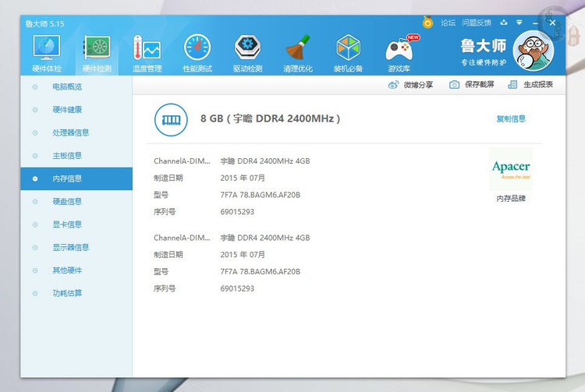Image resolution: width=585 pixels, height=392 pixels.
Task: Select 处理器信息 in the sidebar
Action: pos(71,132)
